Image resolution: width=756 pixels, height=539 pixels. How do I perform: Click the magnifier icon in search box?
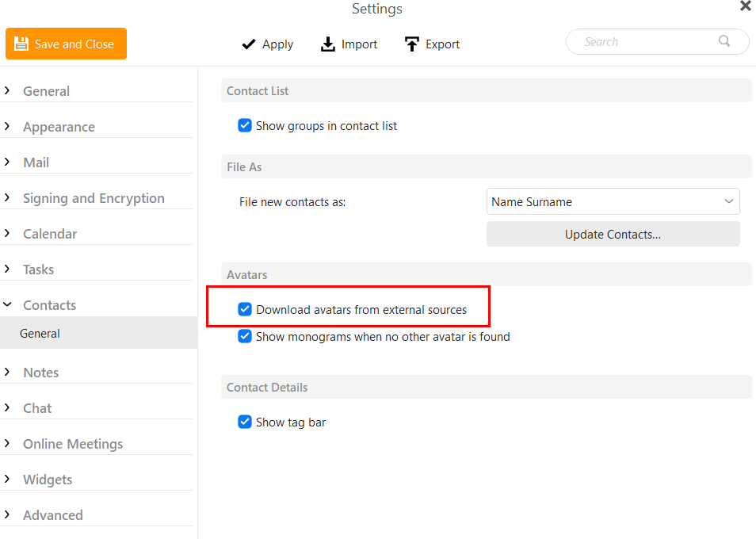[724, 41]
